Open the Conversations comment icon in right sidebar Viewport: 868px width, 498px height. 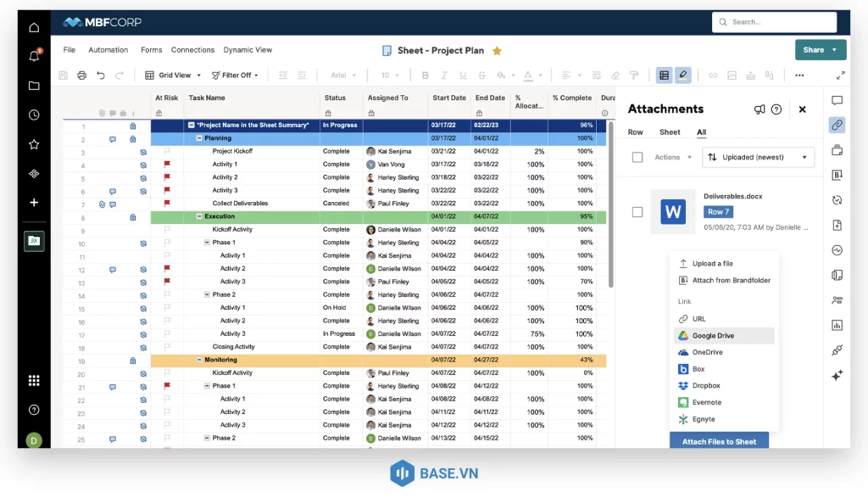pos(837,99)
